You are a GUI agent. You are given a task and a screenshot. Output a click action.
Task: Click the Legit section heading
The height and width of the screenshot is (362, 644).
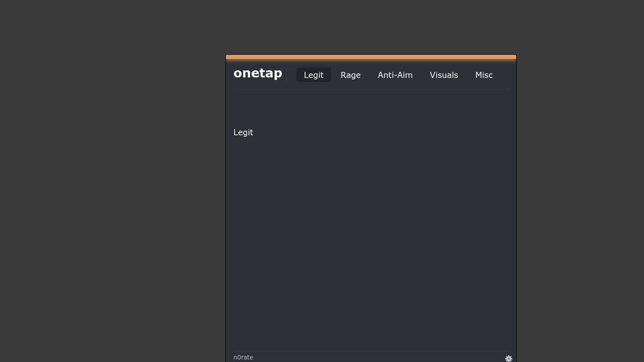point(243,132)
